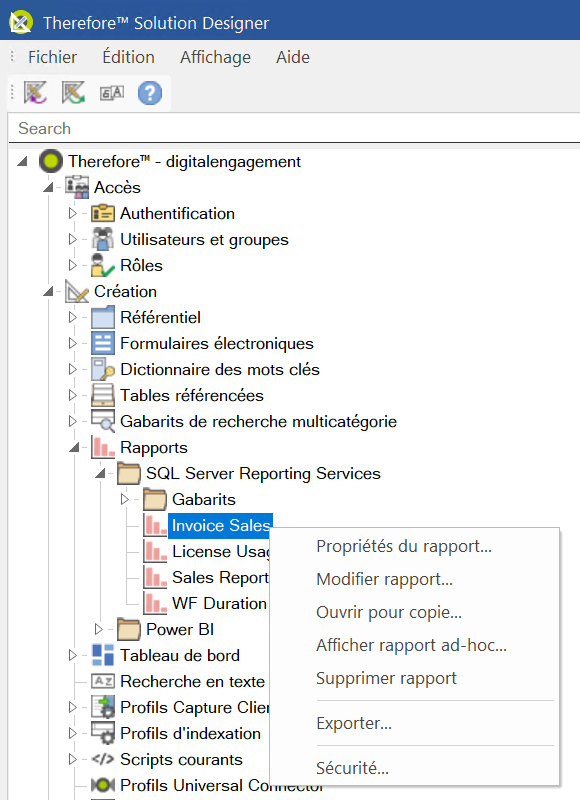The image size is (580, 800).
Task: Click the Authentification ID card icon
Action: (103, 213)
